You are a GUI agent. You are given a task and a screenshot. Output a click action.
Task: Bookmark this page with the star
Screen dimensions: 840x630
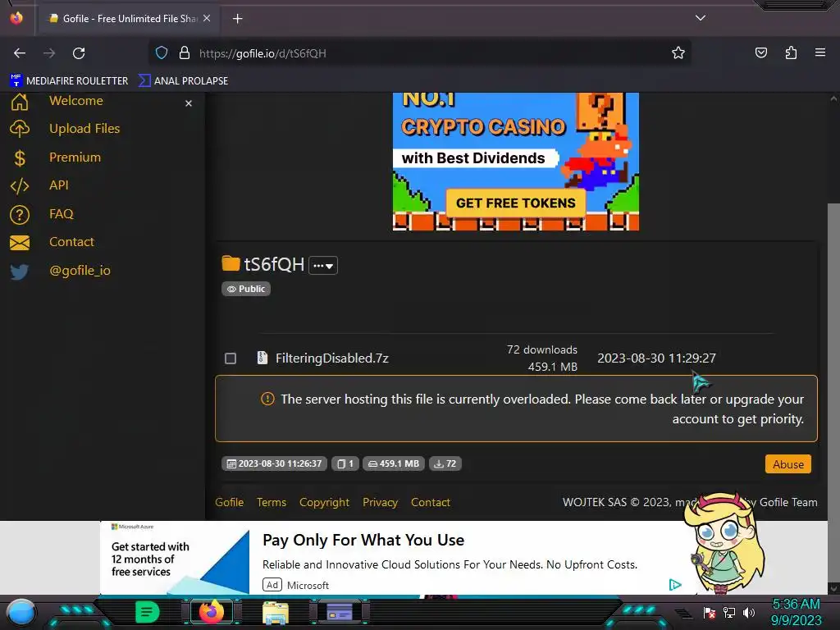coord(678,53)
